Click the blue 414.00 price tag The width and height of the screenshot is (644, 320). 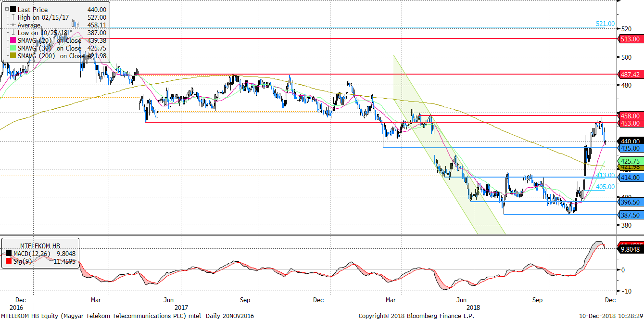(630, 178)
